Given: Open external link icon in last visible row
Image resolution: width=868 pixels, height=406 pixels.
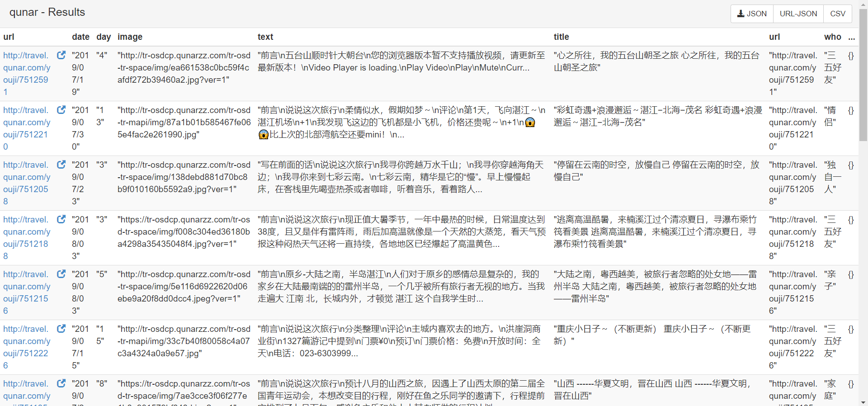Looking at the screenshot, I should click(61, 383).
